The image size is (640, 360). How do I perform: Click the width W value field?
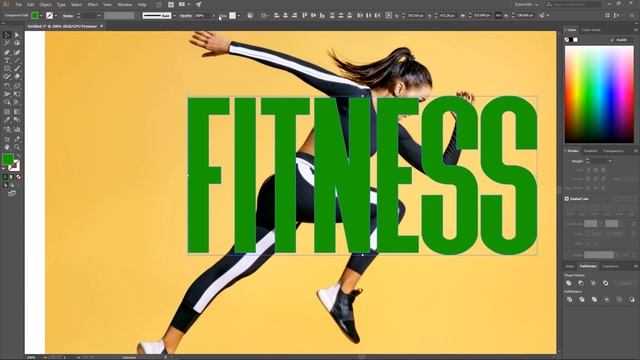[482, 16]
